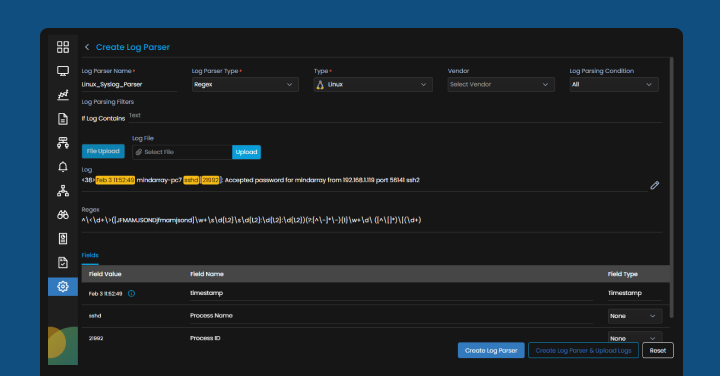Screen dimensions: 720x376
Task: Open the Log Parsing Condition All dropdown
Action: (614, 84)
